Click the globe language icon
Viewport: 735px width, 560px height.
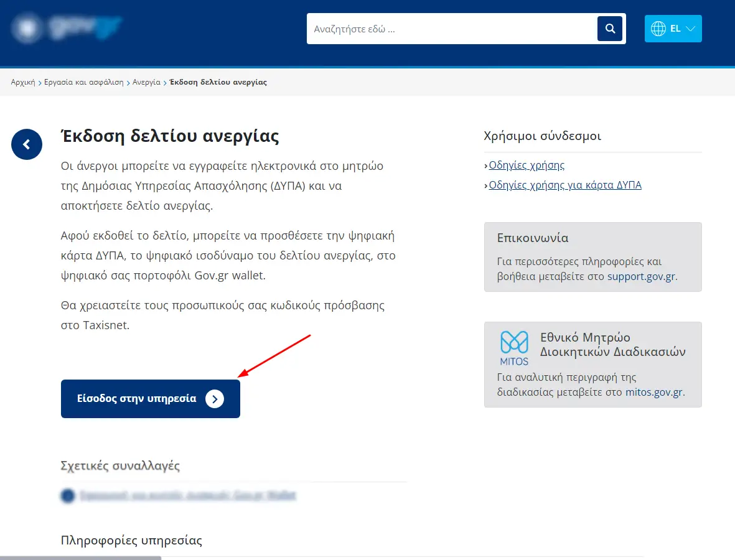658,29
